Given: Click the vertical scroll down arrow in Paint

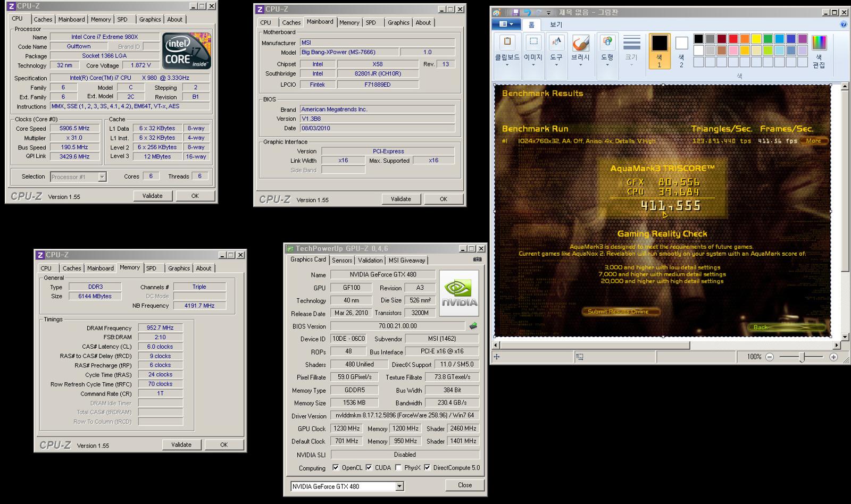Looking at the screenshot, I should coord(845,337).
